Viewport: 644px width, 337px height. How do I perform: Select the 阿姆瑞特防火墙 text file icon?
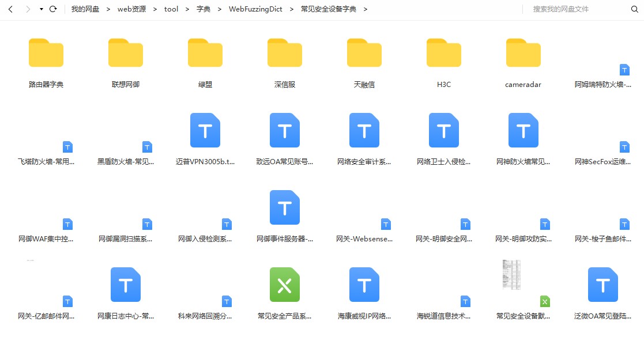624,70
